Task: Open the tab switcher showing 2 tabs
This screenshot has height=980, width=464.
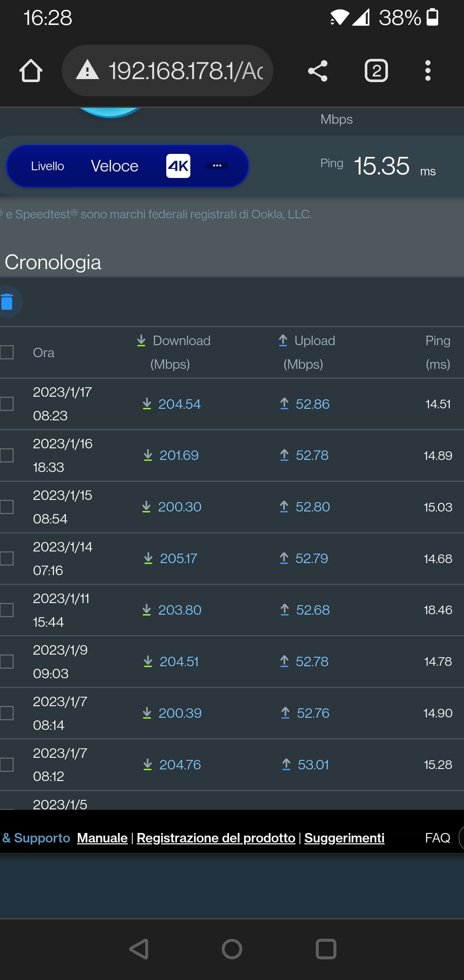Action: 376,71
